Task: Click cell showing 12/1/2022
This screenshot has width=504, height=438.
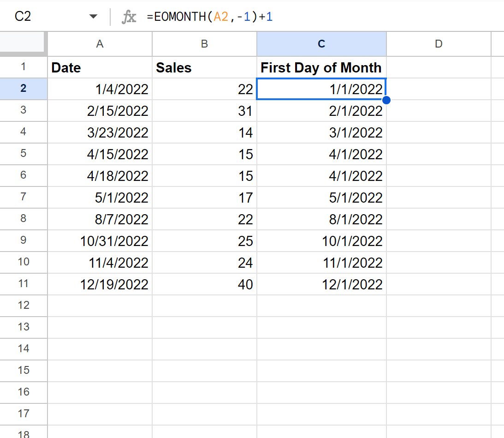Action: (x=321, y=284)
